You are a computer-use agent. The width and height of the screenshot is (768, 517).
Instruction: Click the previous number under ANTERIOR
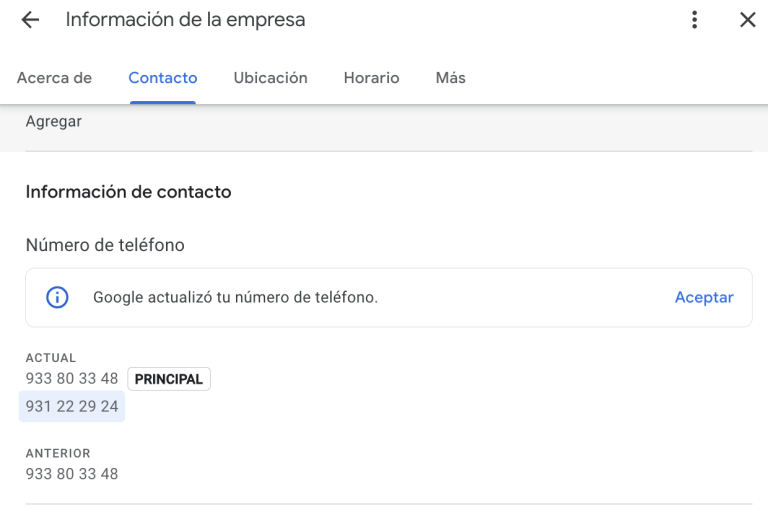click(x=72, y=473)
